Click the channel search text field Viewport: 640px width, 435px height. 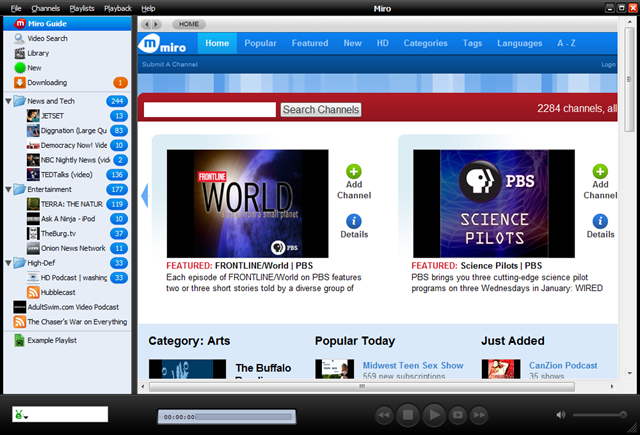click(210, 109)
